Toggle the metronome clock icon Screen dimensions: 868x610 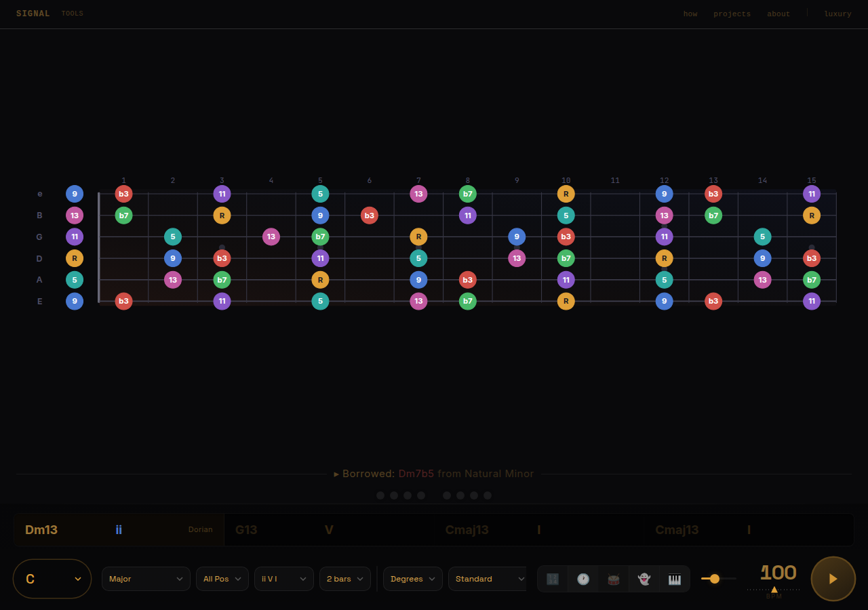(583, 579)
